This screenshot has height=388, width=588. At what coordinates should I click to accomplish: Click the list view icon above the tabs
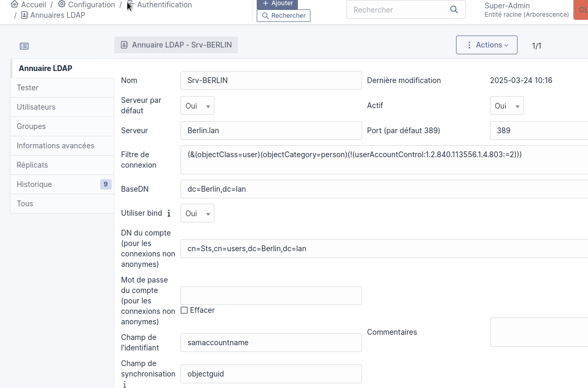[x=25, y=46]
